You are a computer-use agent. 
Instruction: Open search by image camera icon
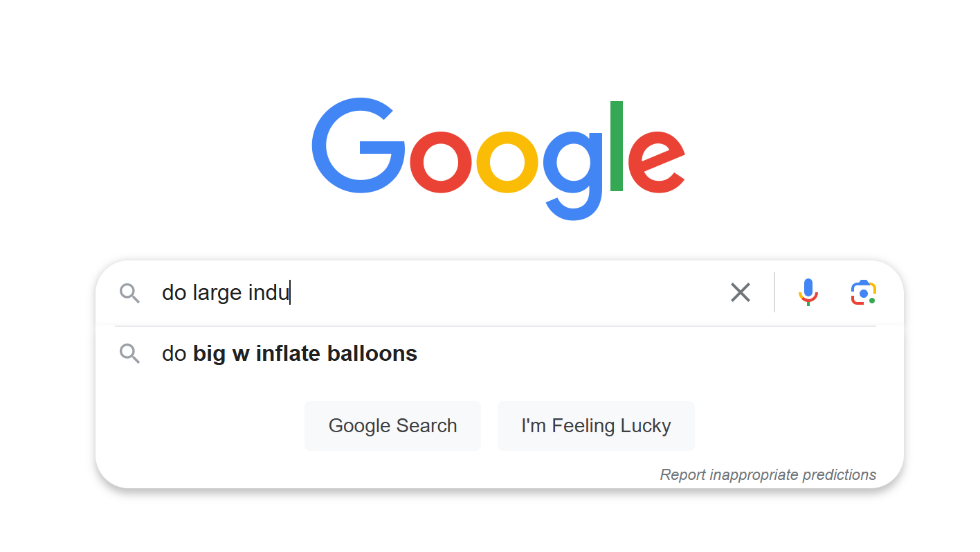pyautogui.click(x=863, y=292)
